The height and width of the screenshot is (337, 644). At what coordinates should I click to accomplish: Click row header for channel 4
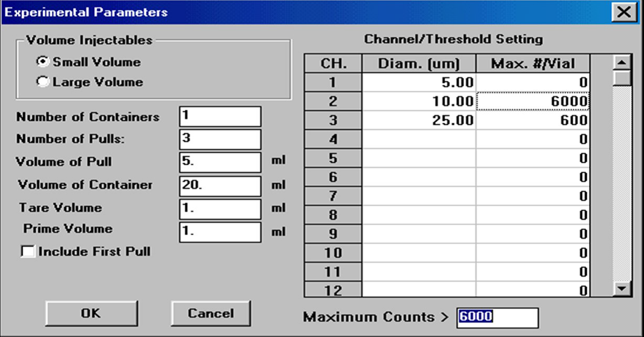(332, 140)
